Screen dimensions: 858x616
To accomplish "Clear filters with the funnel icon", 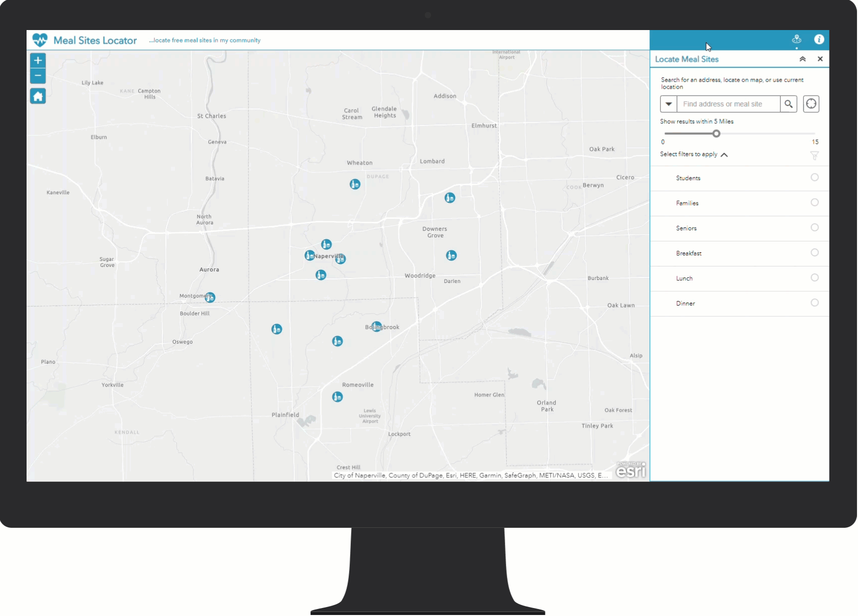I will (814, 156).
